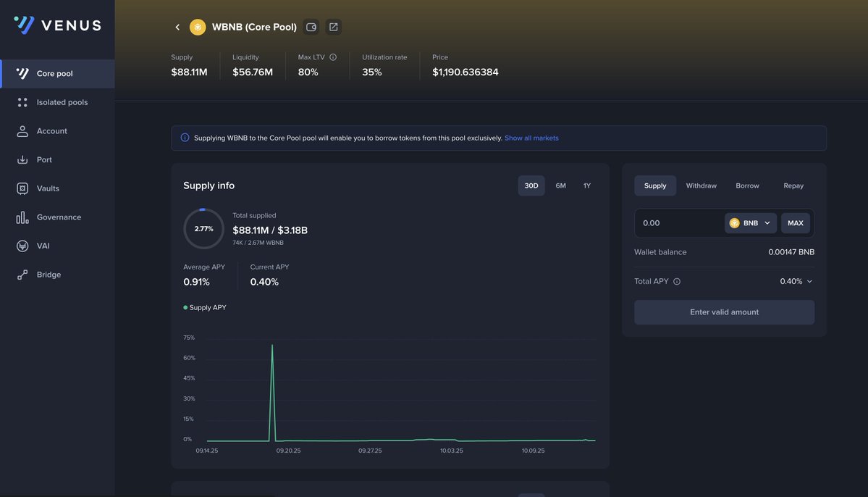The image size is (868, 497).
Task: Open the Port section
Action: (x=58, y=160)
